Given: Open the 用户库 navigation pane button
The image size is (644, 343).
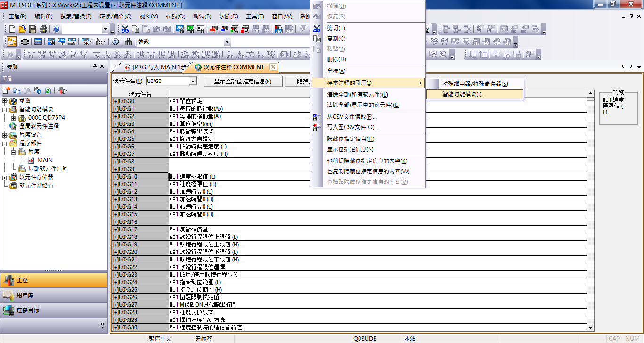Looking at the screenshot, I should point(24,295).
